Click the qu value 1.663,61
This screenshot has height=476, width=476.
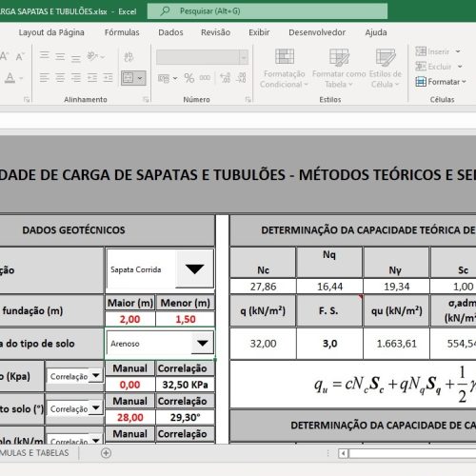[x=396, y=344]
